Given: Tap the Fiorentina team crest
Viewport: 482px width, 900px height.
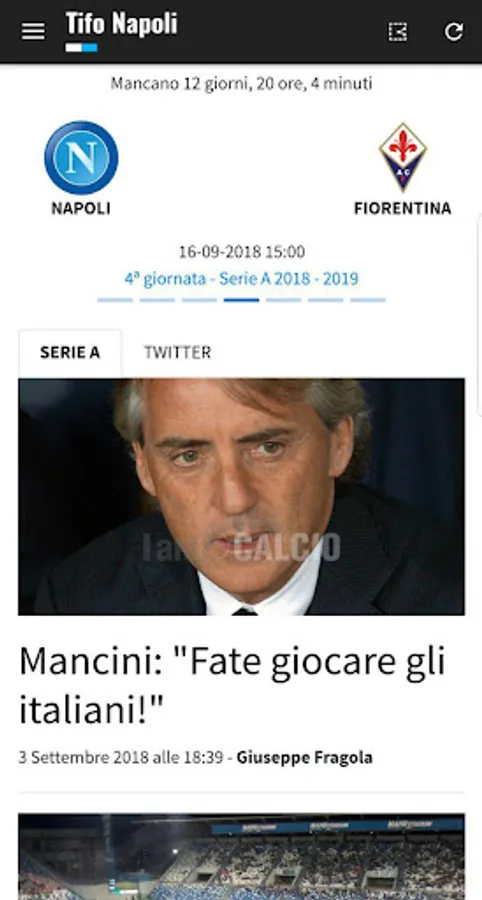Looking at the screenshot, I should [402, 157].
